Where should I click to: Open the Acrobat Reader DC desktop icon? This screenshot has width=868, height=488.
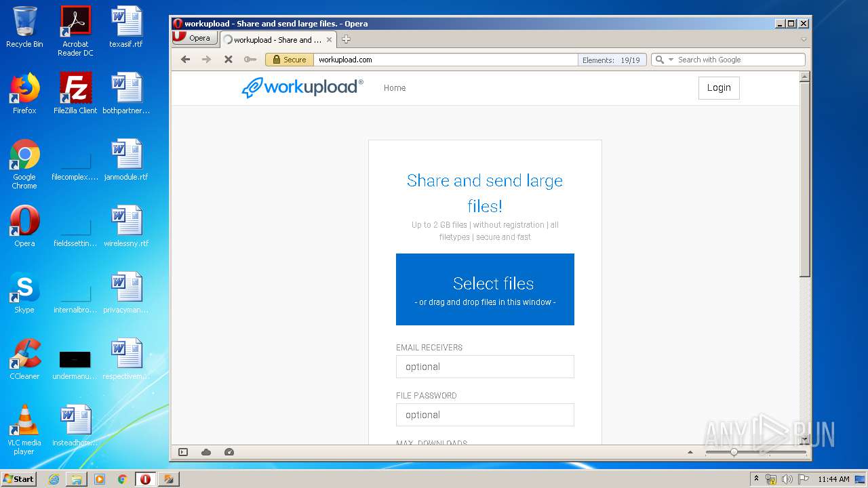click(75, 31)
